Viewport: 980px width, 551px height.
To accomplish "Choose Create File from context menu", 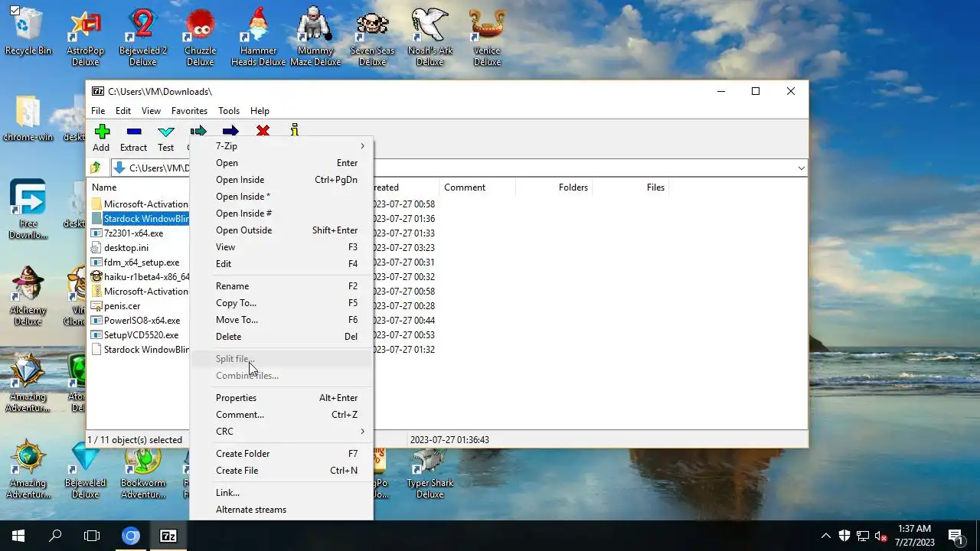I will (281, 471).
